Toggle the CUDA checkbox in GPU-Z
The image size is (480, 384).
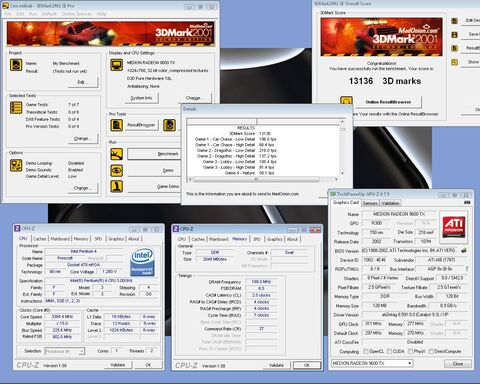389,351
